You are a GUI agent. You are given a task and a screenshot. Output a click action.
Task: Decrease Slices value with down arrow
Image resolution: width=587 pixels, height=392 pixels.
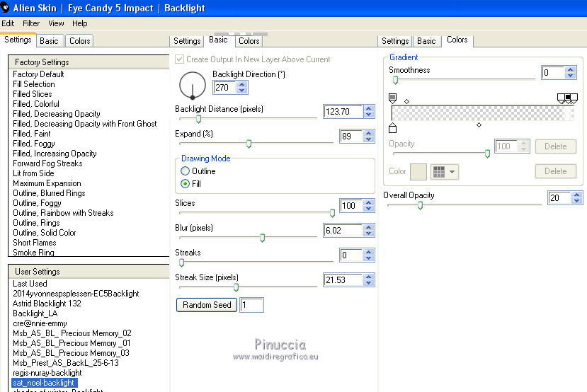tap(369, 208)
